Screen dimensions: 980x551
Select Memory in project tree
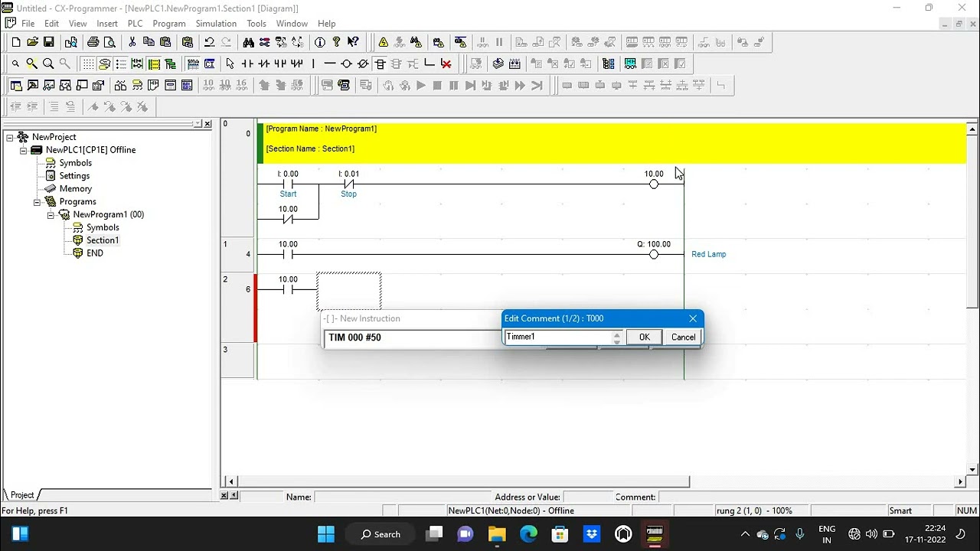[x=76, y=189]
